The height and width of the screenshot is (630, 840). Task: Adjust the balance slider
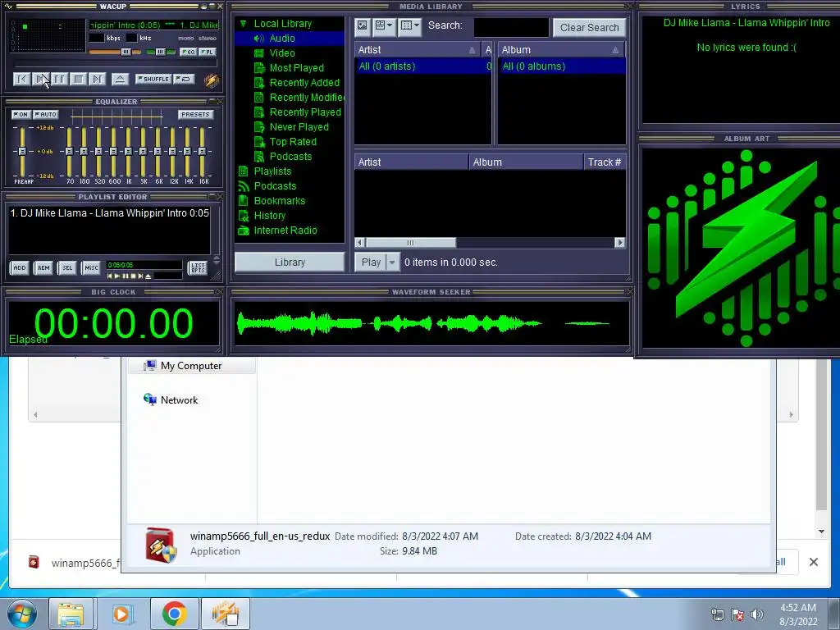[x=160, y=52]
